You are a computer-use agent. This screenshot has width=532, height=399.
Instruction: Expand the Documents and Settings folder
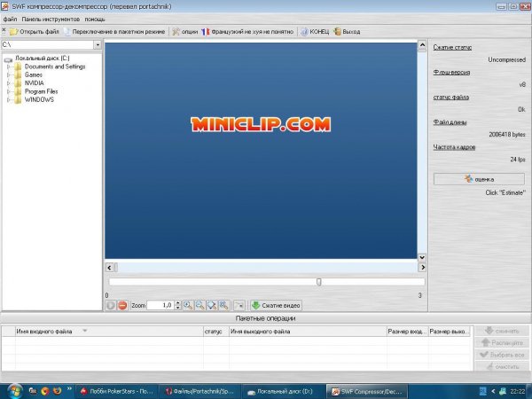click(x=9, y=66)
